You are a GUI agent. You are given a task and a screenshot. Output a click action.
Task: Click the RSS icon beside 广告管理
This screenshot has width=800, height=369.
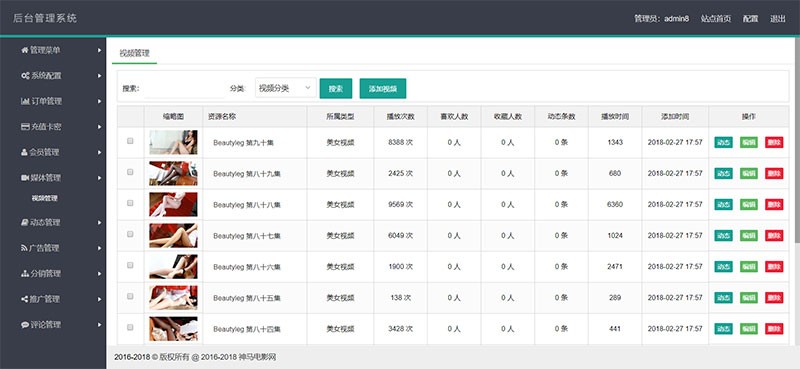point(24,248)
